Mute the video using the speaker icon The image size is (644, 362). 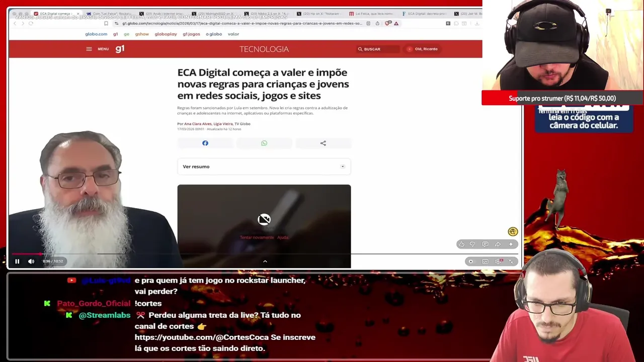click(x=31, y=261)
